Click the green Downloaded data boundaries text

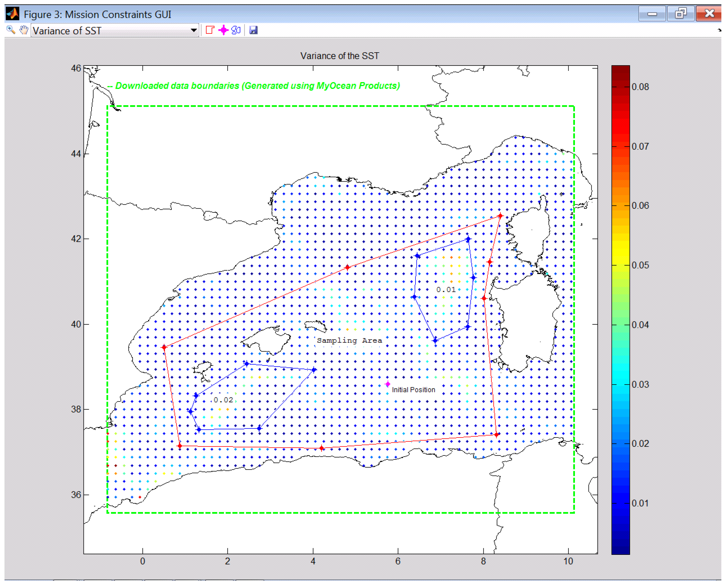(254, 86)
